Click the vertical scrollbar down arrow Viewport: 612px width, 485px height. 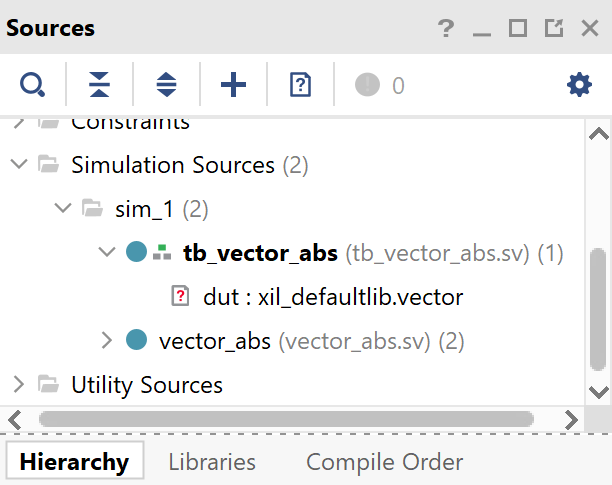coord(598,391)
